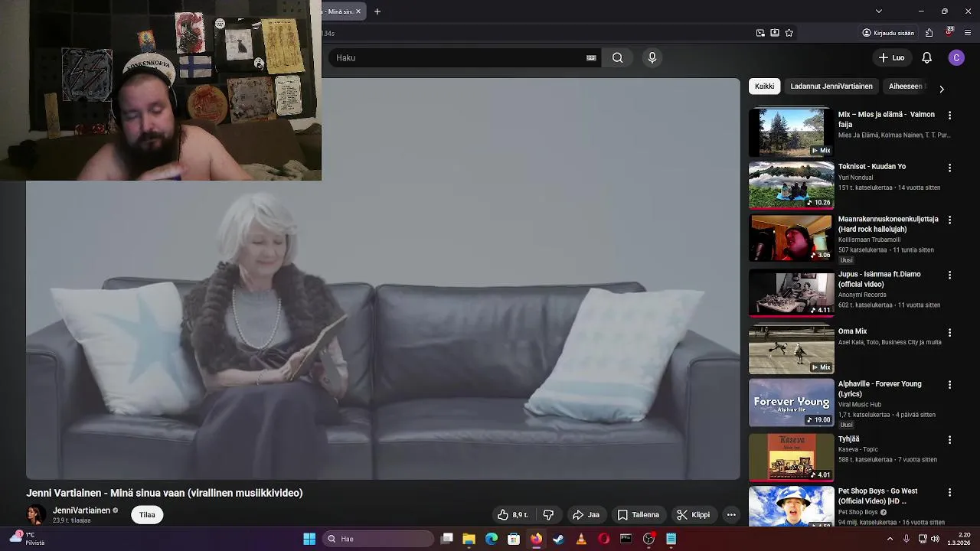Open the account avatar menu labeled C
Screen dimensions: 980x551
click(956, 57)
